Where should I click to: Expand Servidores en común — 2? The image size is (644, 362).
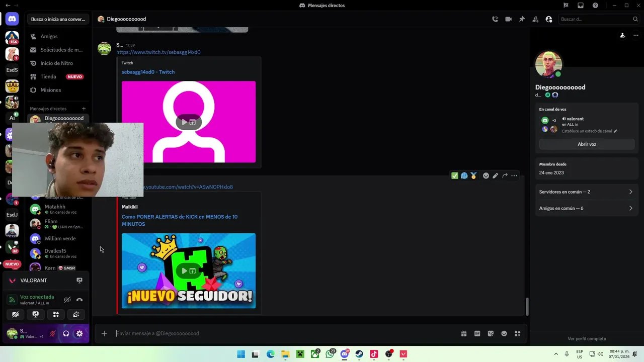pos(587,192)
